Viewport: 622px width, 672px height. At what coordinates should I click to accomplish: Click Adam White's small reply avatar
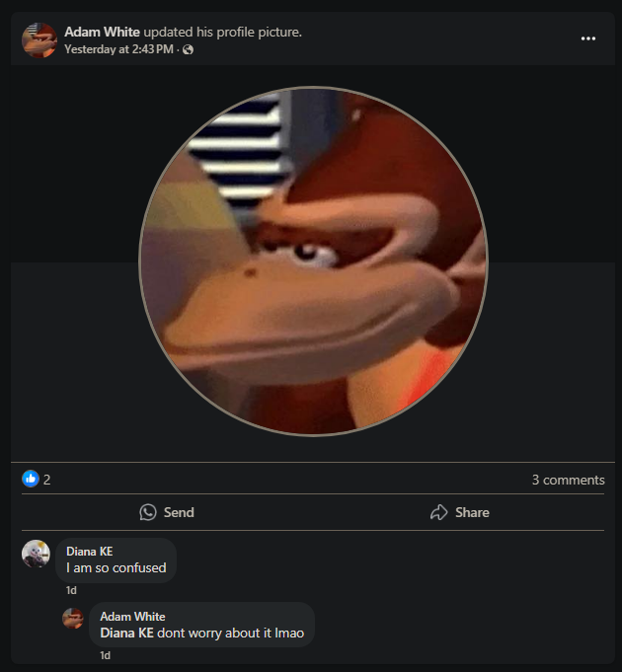coord(73,619)
